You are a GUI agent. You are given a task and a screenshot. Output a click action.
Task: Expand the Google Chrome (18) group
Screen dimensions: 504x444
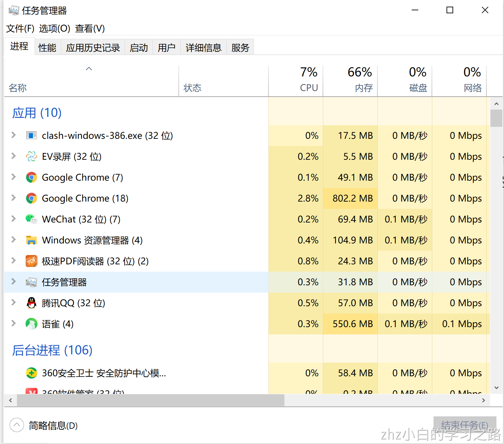(14, 198)
